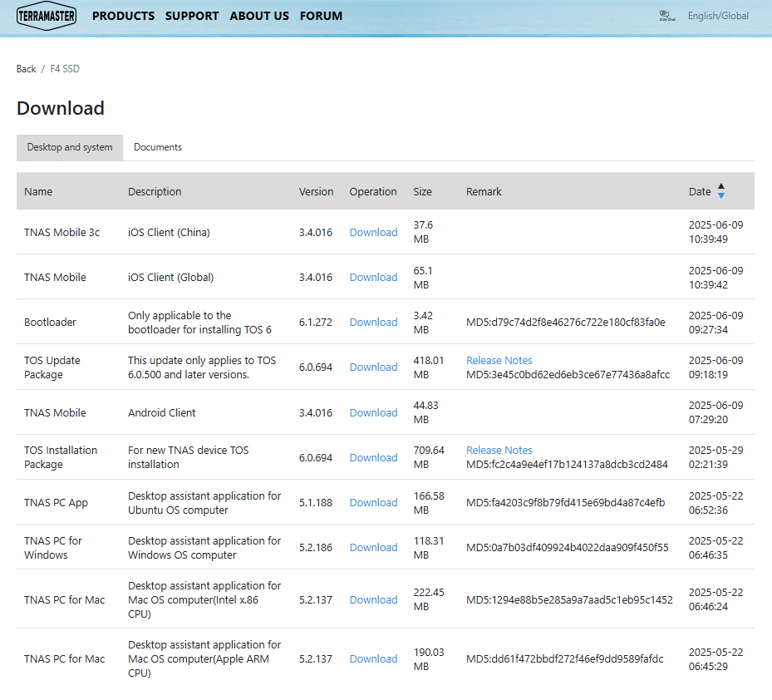772x700 pixels.
Task: Click the Date column descending sort arrow
Action: pos(721,195)
